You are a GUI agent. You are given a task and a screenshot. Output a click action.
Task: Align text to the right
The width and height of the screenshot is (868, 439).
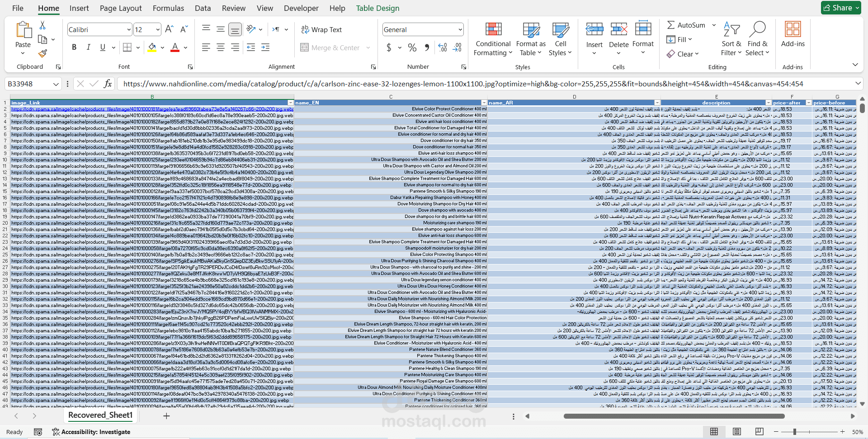click(x=235, y=47)
